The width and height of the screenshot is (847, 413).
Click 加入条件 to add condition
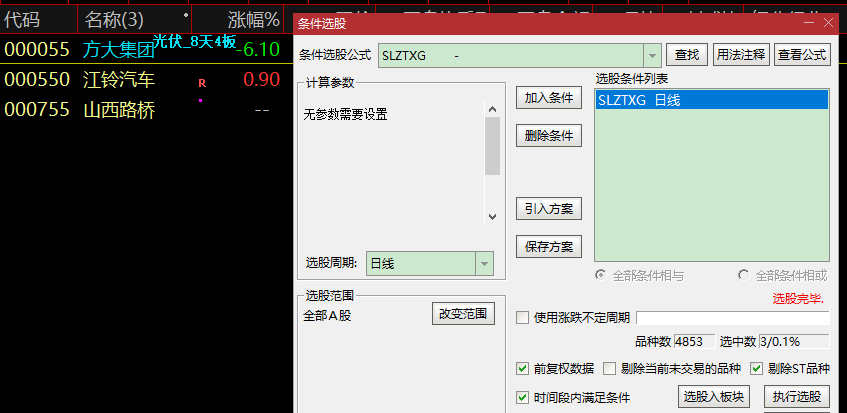click(x=549, y=98)
